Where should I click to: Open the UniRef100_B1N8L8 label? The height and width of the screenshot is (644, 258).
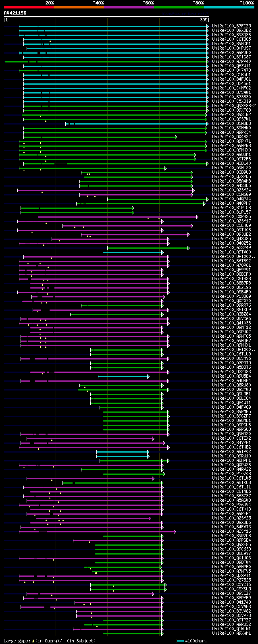click(x=231, y=123)
